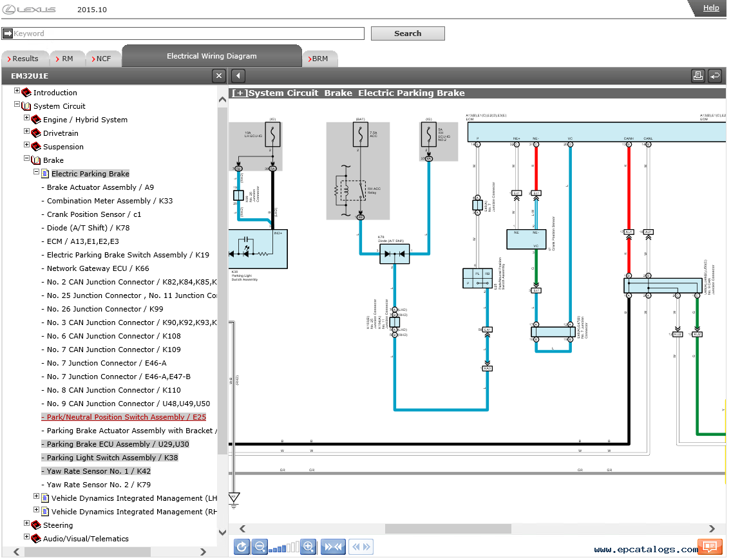Open the NCF tab
This screenshot has height=560, width=731.
point(104,59)
